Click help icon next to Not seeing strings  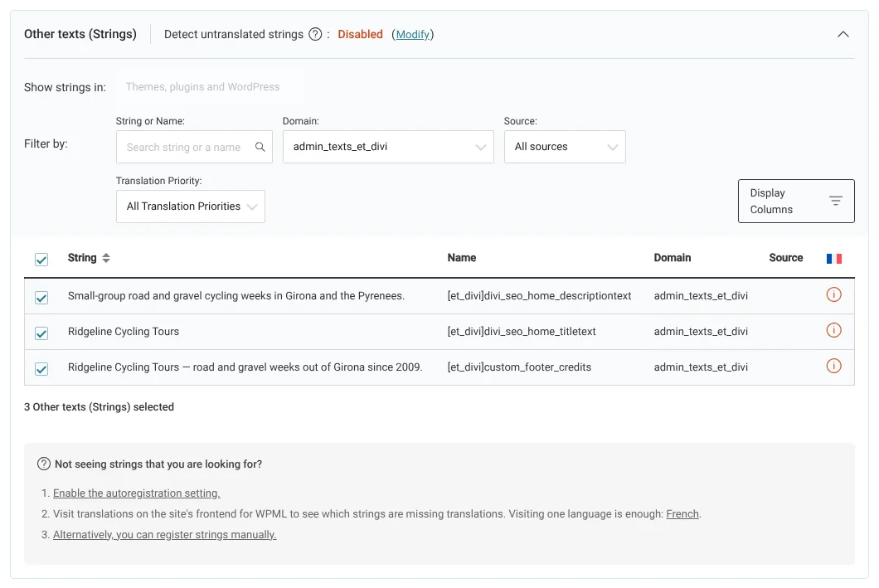[44, 464]
